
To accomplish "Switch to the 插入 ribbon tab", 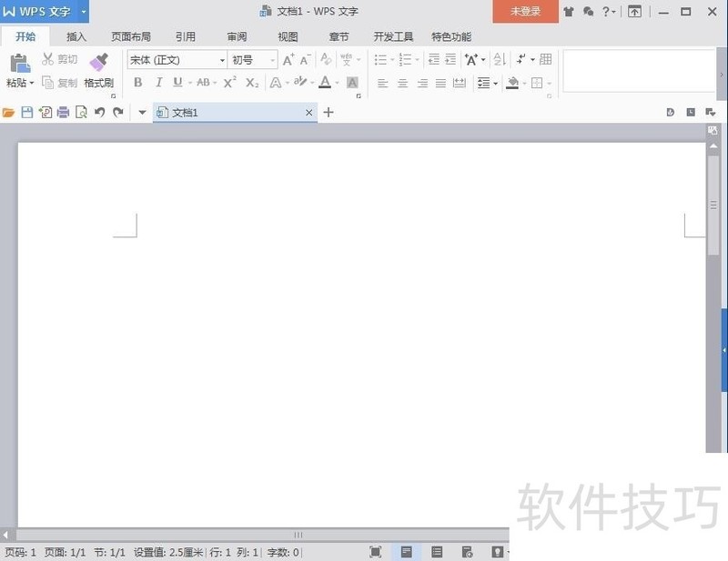I will coord(76,37).
